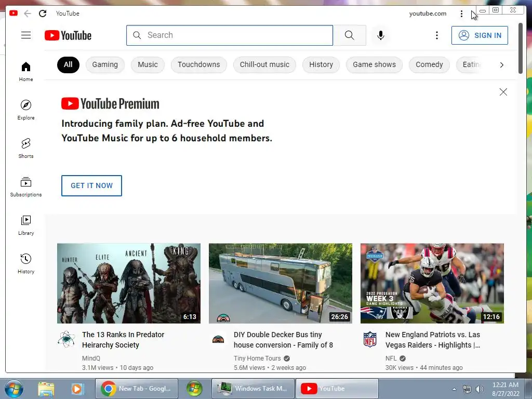The width and height of the screenshot is (532, 399).
Task: Click the NFL channel avatar
Action: point(370,339)
